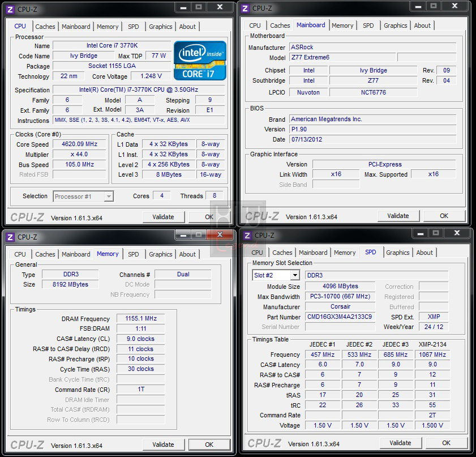Image resolution: width=476 pixels, height=457 pixels.
Task: Minimize the SPD tab window
Action: (421, 233)
